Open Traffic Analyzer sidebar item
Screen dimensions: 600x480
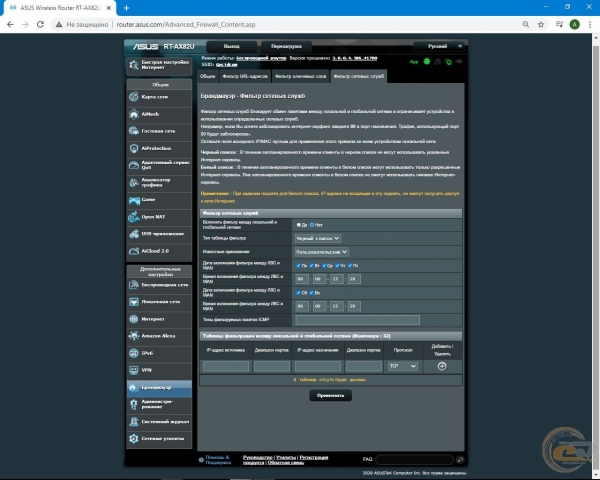click(159, 182)
